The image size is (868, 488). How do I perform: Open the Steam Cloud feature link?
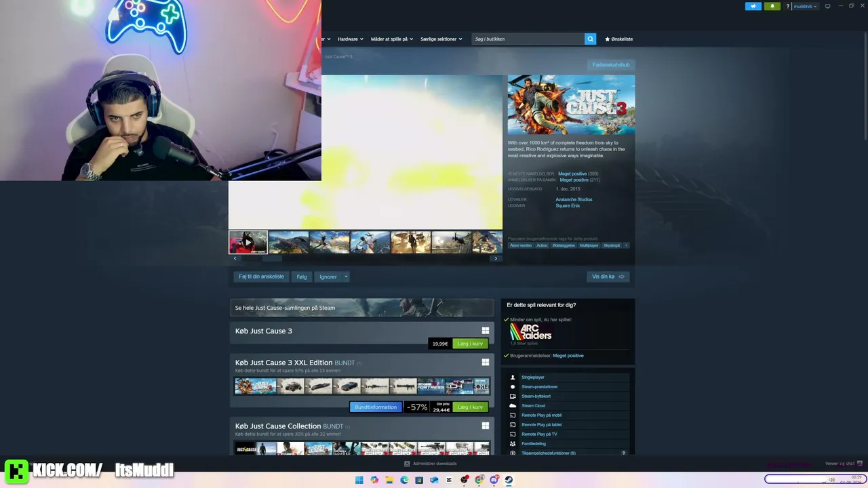[x=533, y=406]
